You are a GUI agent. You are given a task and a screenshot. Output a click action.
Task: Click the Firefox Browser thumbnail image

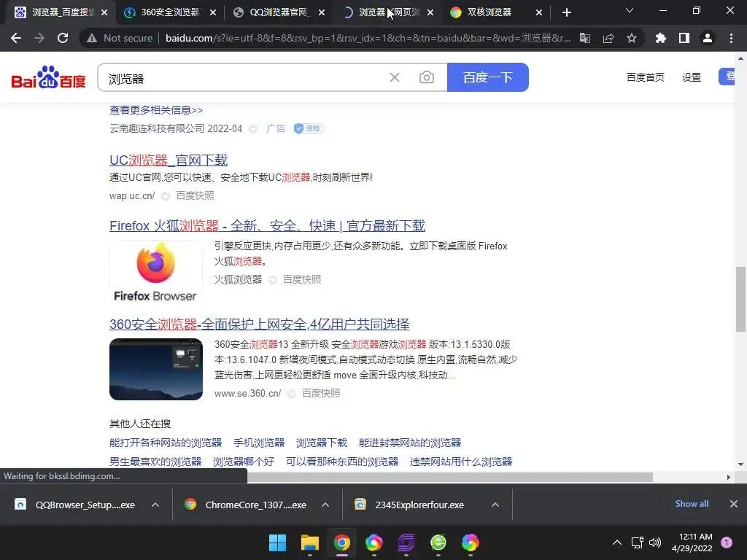point(156,273)
